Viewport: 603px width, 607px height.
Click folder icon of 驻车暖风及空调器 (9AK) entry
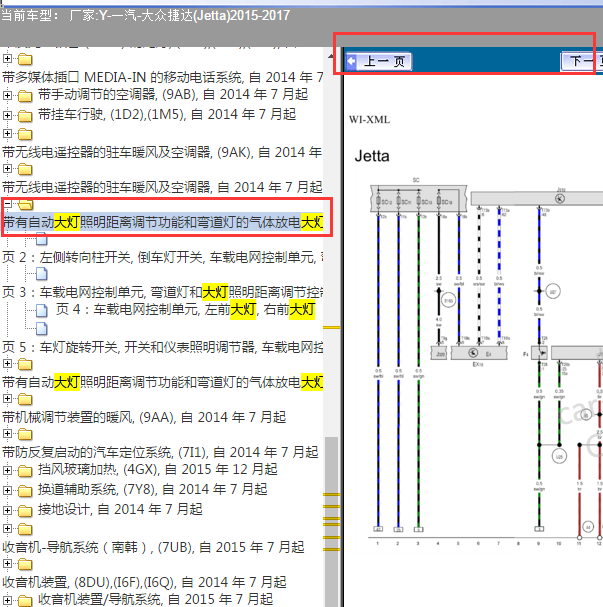pyautogui.click(x=25, y=134)
